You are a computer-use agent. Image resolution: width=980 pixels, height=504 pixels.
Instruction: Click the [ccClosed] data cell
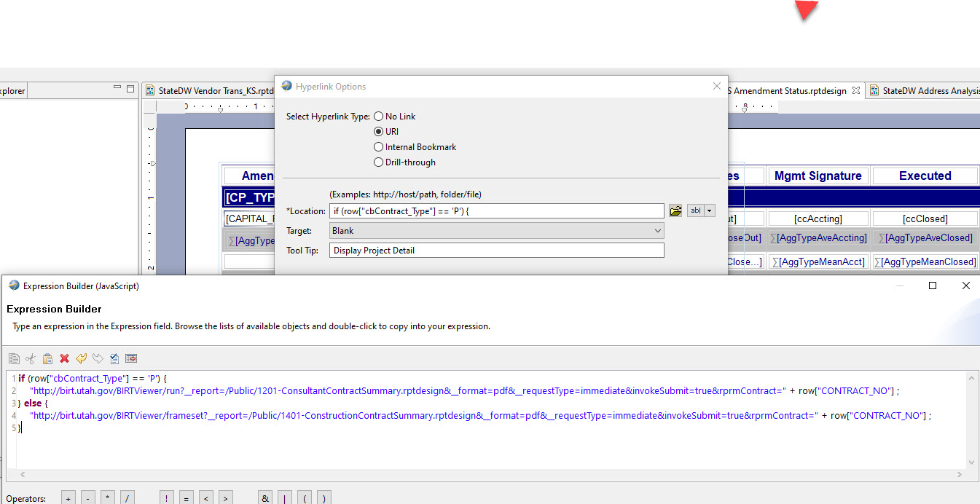coord(925,218)
